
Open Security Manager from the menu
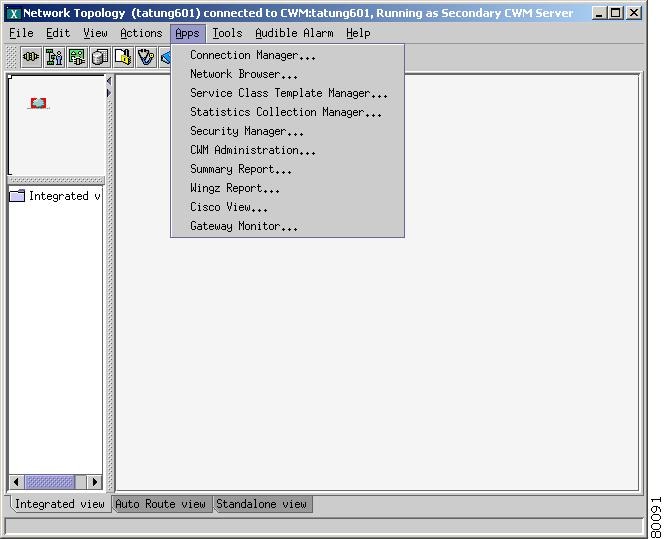[x=288, y=131]
